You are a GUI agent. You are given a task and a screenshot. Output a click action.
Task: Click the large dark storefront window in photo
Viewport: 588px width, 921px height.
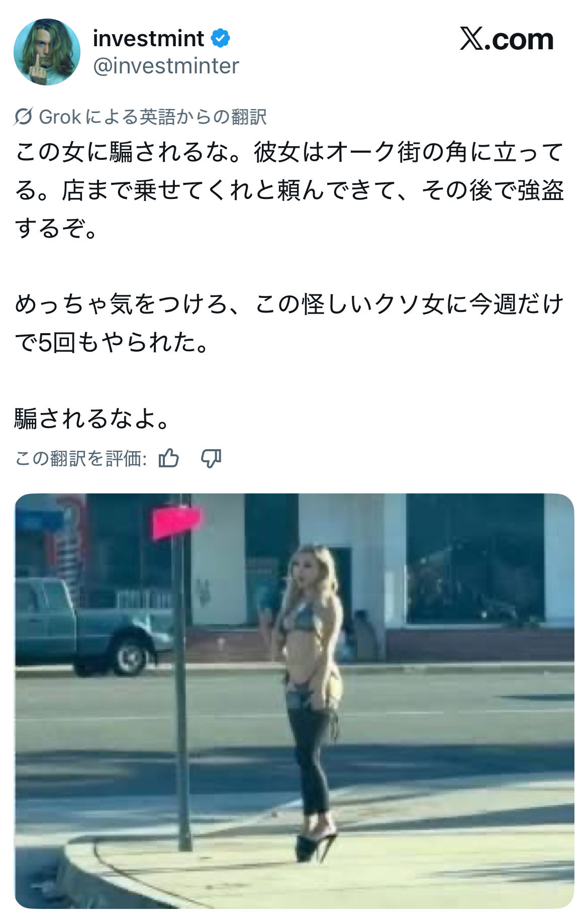pos(475,558)
